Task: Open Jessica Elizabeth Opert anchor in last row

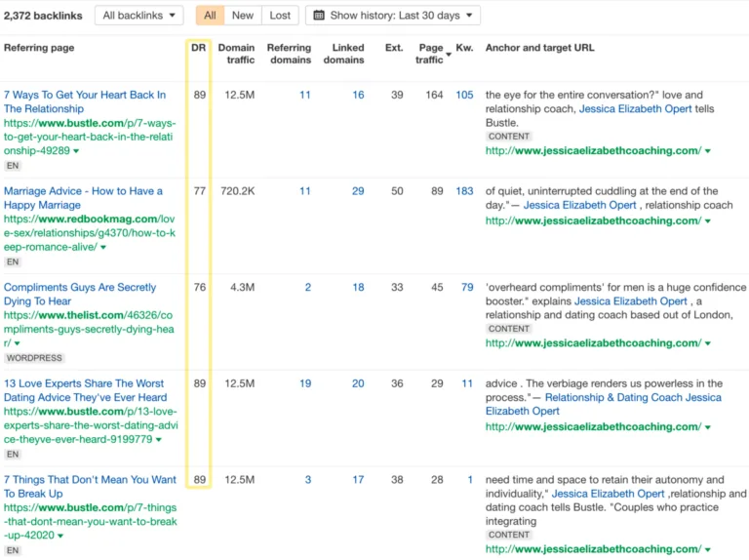Action: click(x=609, y=494)
